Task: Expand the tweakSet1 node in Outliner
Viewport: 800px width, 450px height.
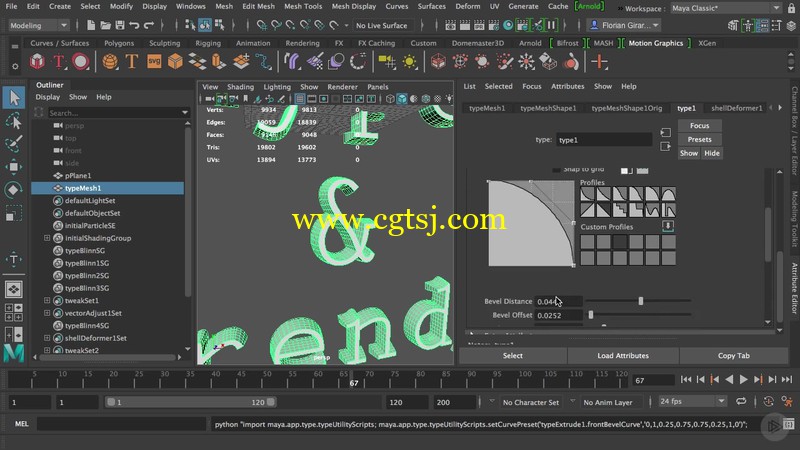Action: [x=47, y=301]
